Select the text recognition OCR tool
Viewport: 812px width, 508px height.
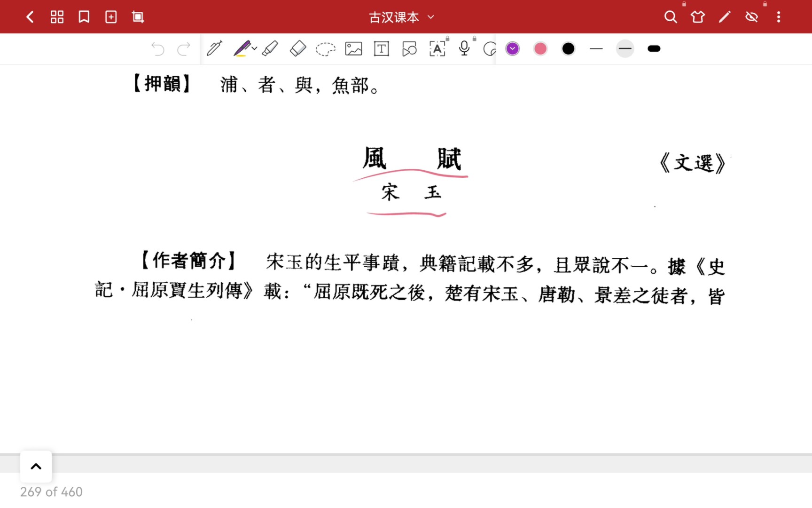click(x=437, y=49)
